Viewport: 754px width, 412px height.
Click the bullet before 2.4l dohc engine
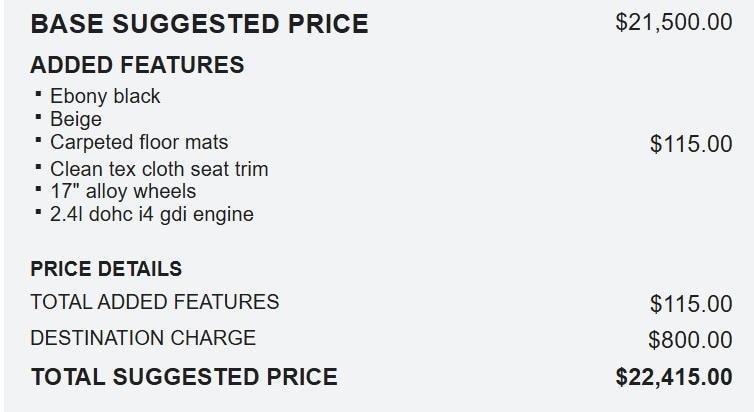[38, 212]
